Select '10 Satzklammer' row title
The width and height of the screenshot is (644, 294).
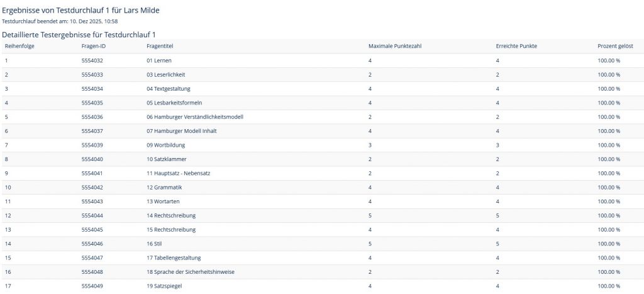coord(166,159)
